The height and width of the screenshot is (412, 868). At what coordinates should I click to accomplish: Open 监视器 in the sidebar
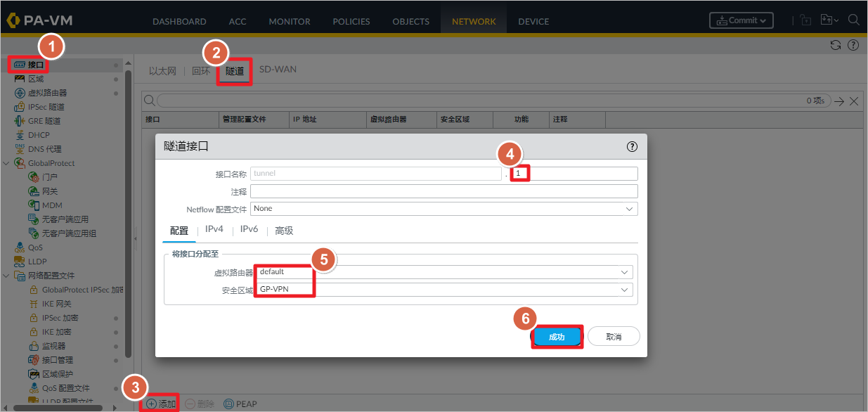coord(53,346)
